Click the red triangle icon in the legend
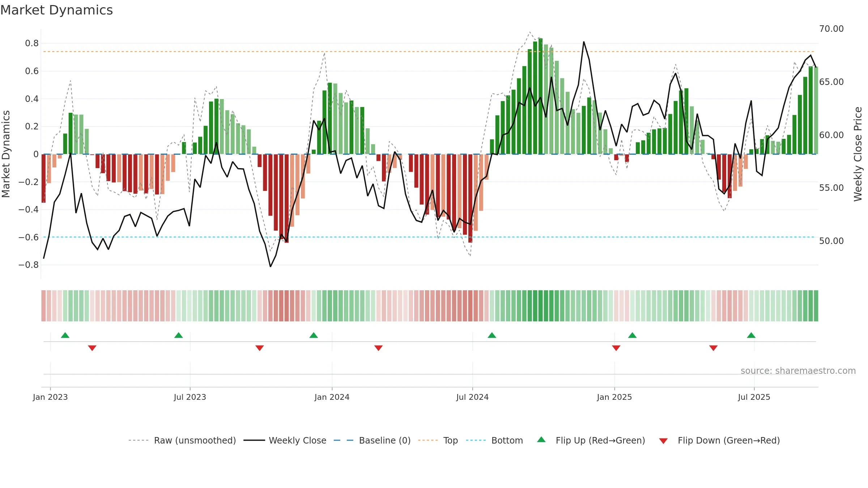The height and width of the screenshot is (488, 868). [663, 441]
